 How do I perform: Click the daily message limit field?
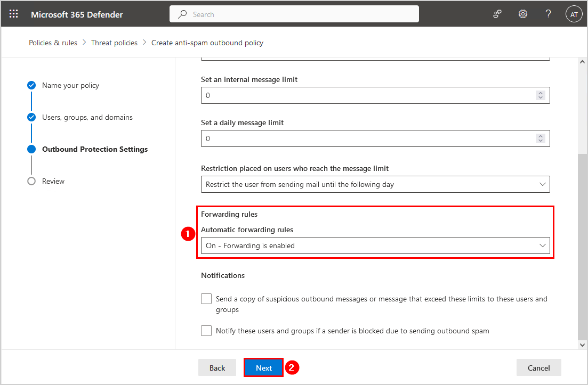368,138
